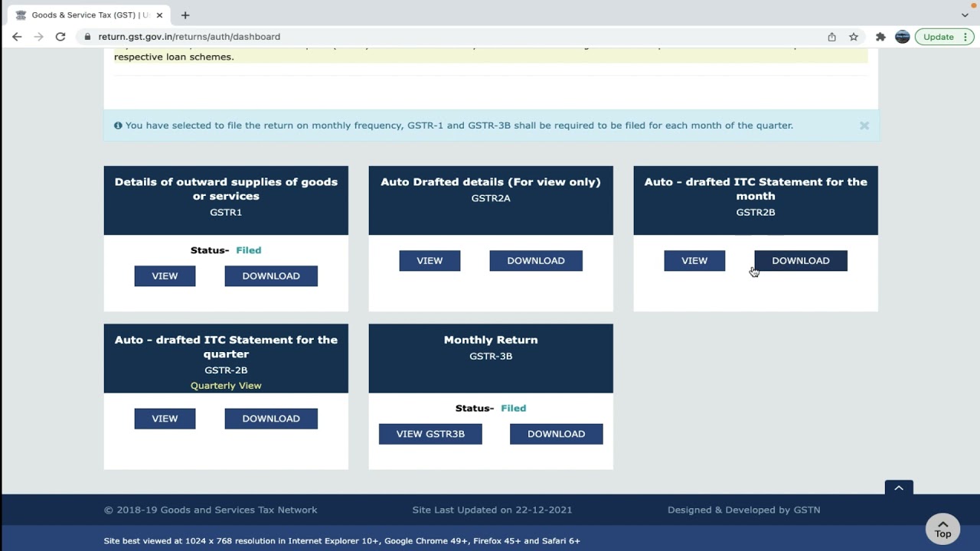
Task: Click 'Auto Drafted details (For view only)' header
Action: click(x=491, y=201)
